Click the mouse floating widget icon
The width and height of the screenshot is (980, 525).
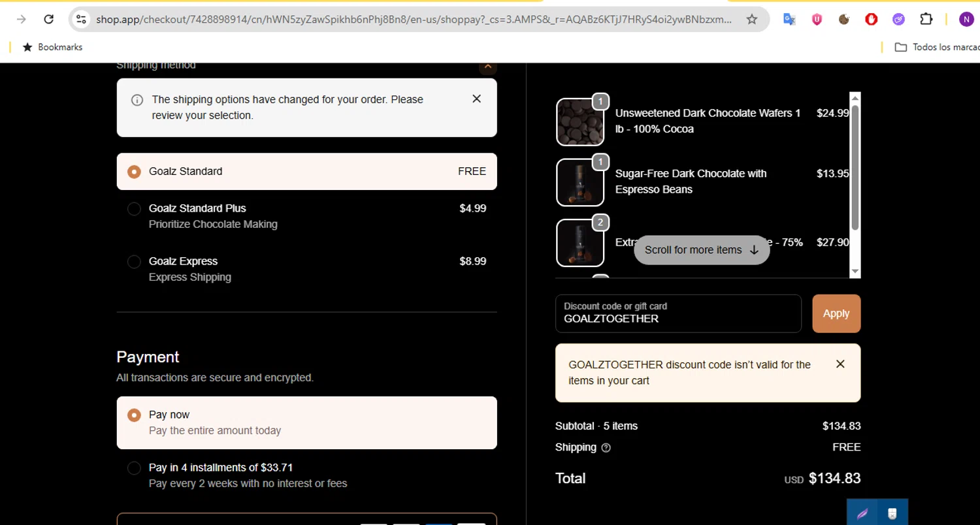tap(892, 513)
